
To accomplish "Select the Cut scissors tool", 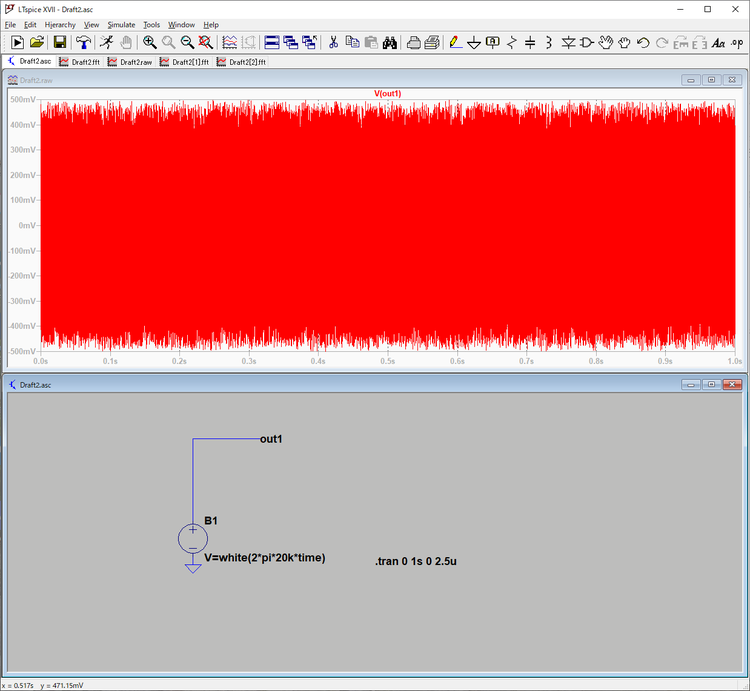I will 333,42.
